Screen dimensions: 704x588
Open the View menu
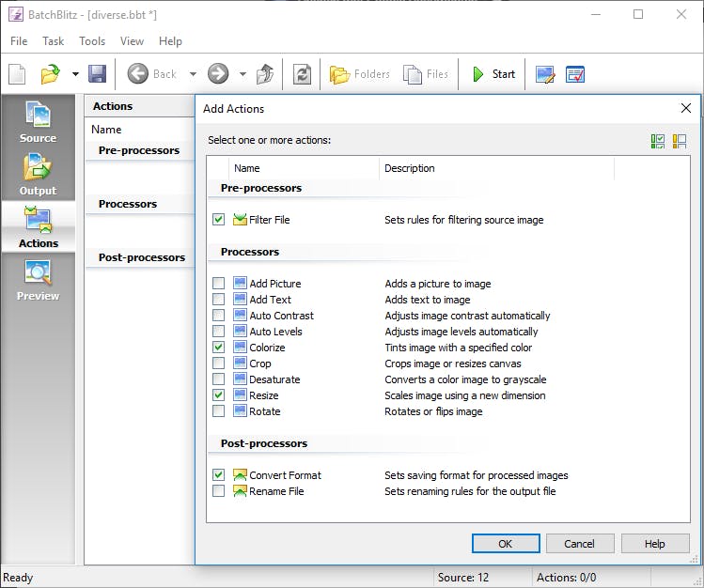click(x=132, y=41)
